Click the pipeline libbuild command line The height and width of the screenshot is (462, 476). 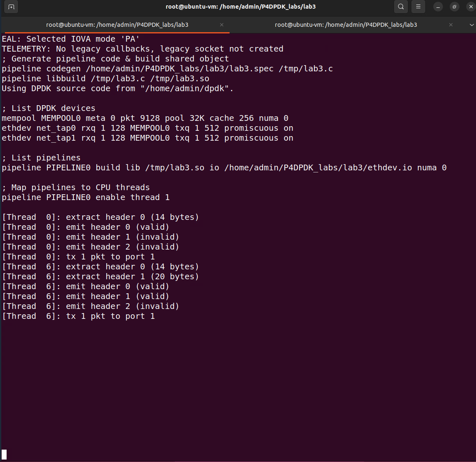[106, 79]
